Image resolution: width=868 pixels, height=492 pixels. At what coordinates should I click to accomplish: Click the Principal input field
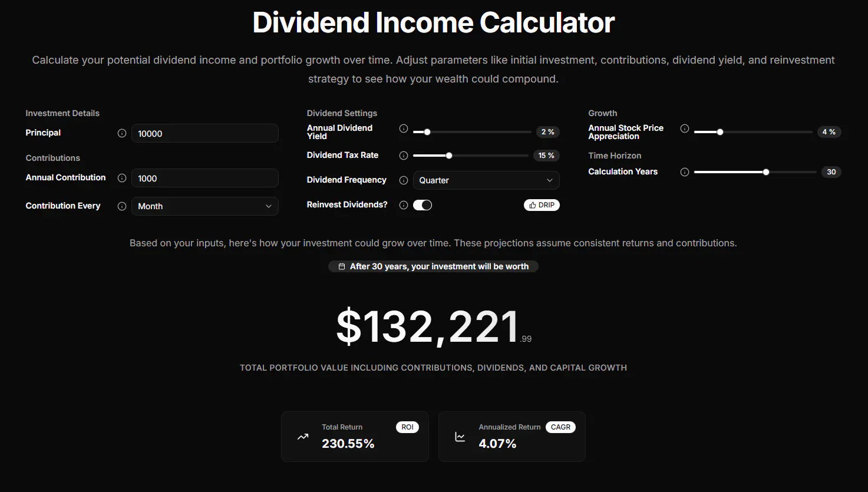pos(205,133)
